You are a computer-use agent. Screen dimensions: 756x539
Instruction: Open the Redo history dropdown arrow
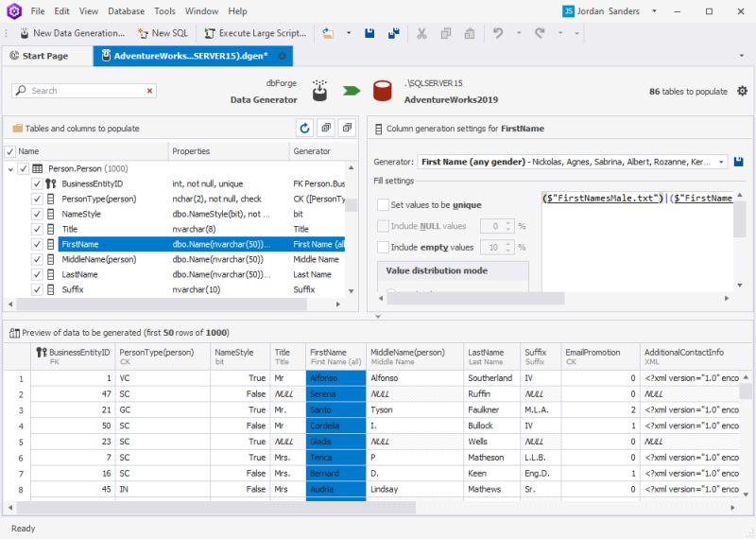point(560,33)
